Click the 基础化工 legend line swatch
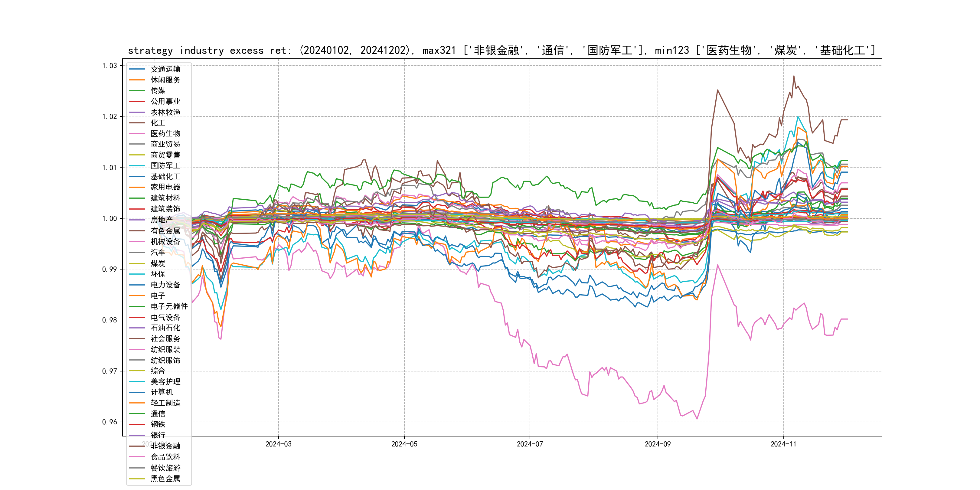Screen dimensions: 980x490 tap(137, 177)
